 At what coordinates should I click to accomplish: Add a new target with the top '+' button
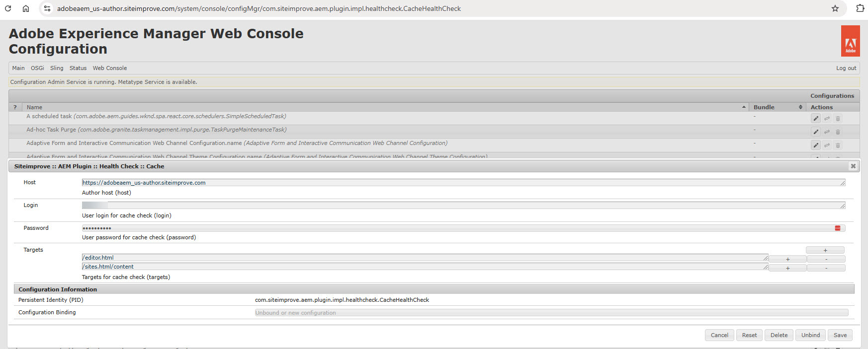[x=825, y=250]
